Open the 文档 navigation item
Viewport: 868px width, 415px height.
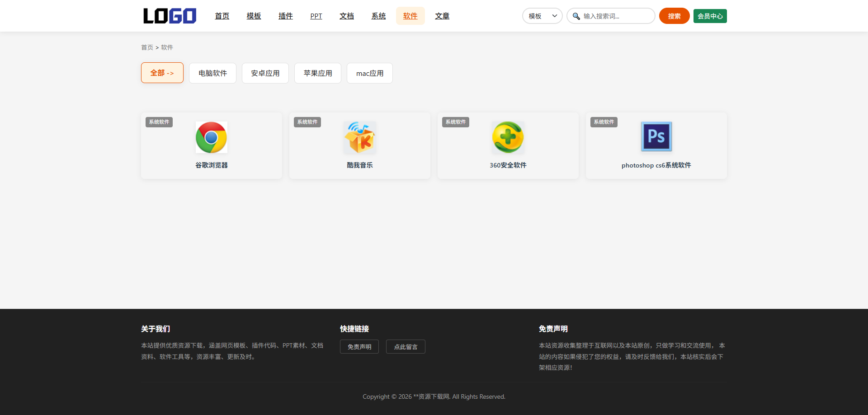point(347,16)
